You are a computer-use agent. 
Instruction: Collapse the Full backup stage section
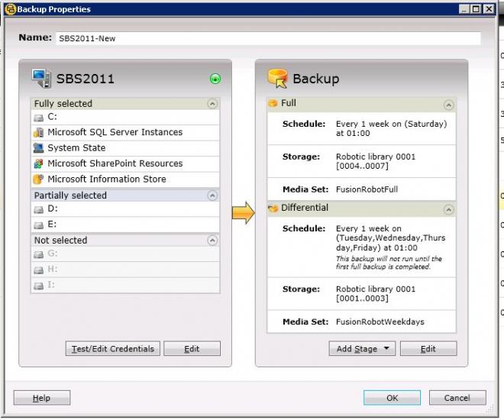(449, 105)
